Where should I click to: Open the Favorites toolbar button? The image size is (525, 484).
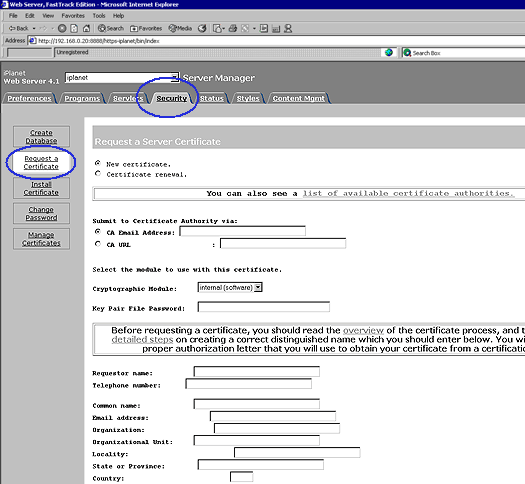146,28
